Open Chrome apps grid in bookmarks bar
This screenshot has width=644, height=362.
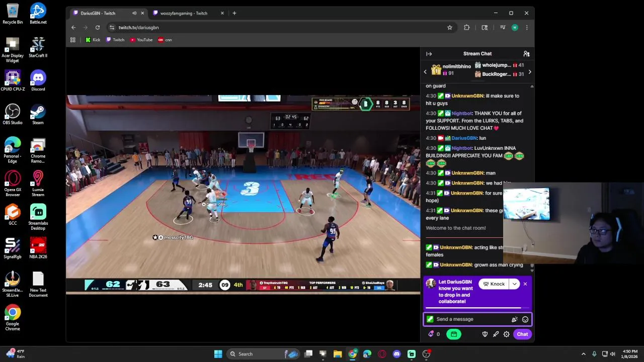pos(73,40)
